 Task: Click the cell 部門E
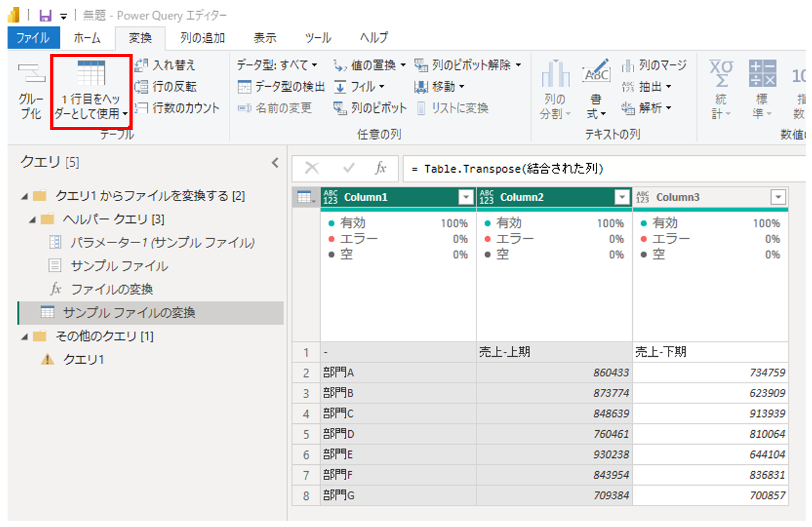[398, 454]
